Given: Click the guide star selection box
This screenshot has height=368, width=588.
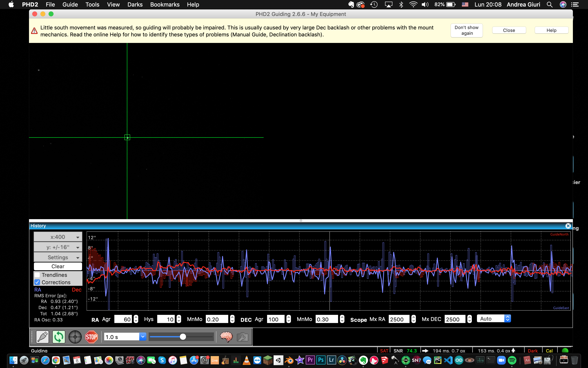Looking at the screenshot, I should click(127, 138).
